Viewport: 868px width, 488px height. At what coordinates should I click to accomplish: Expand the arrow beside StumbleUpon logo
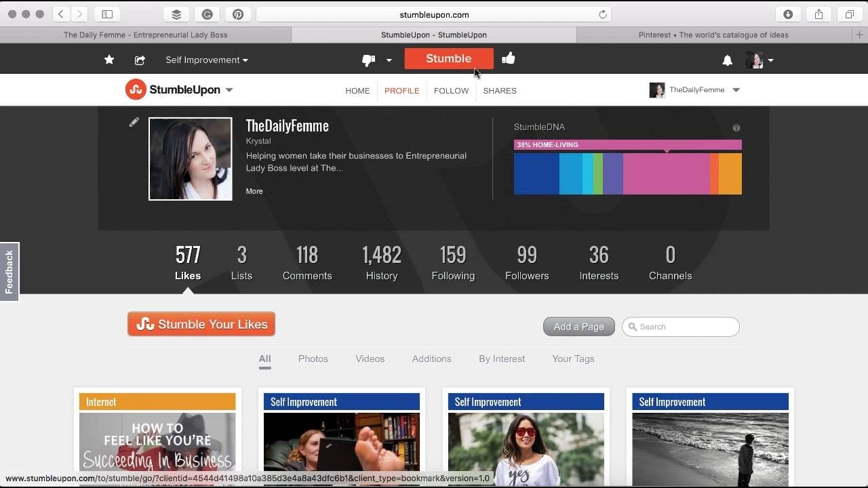(229, 90)
